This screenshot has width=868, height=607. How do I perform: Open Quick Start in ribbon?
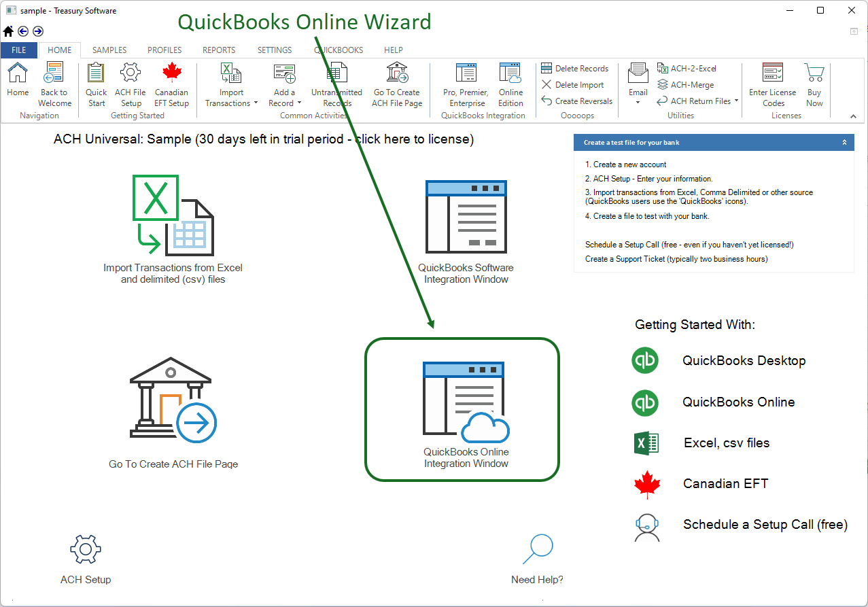pyautogui.click(x=97, y=84)
